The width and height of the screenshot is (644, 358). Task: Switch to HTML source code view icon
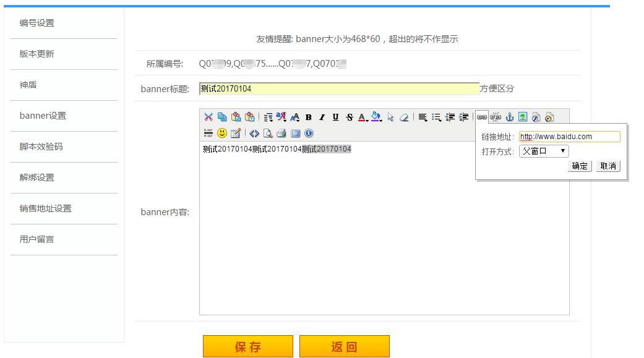pyautogui.click(x=254, y=133)
